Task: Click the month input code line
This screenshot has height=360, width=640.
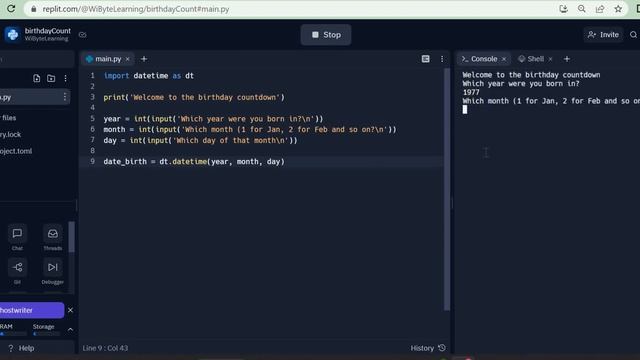Action: coord(250,129)
